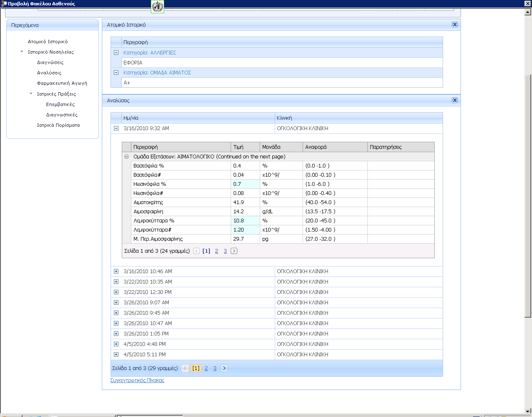532x417 pixels.
Task: Close the Ατομικό Ιστορικό panel
Action: point(455,25)
